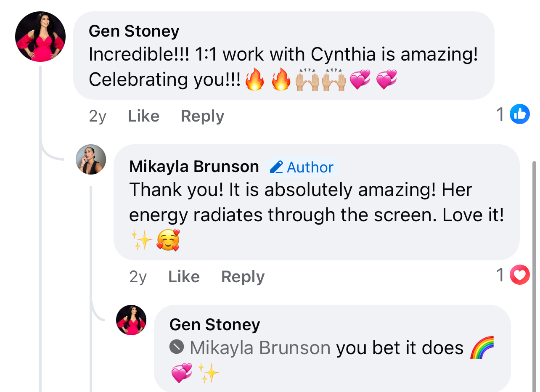Image resolution: width=540 pixels, height=392 pixels.
Task: Click the blocked icon before Mikayla Brunson mention
Action: (177, 347)
